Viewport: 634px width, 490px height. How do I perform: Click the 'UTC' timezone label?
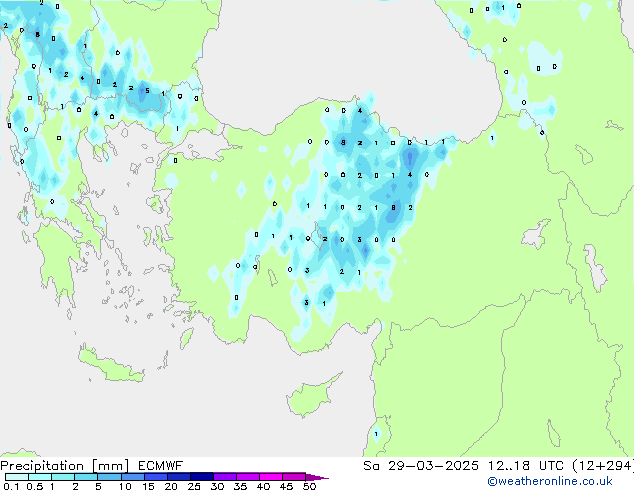(x=551, y=466)
